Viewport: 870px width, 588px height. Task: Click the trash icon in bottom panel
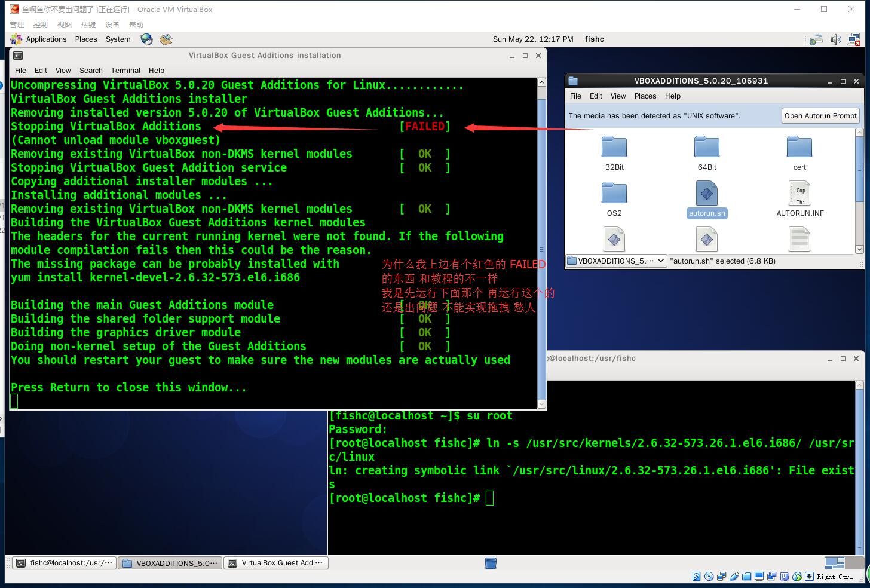point(491,563)
